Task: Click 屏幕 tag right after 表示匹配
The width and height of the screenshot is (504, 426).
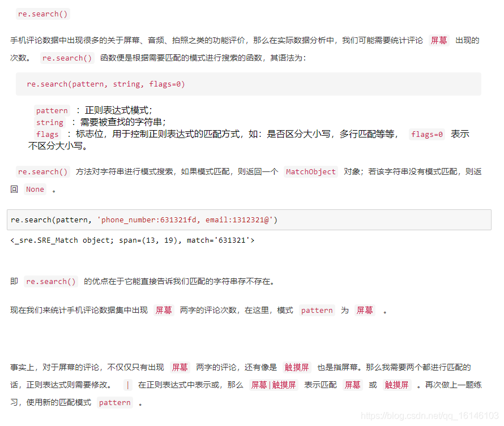Action: (352, 385)
